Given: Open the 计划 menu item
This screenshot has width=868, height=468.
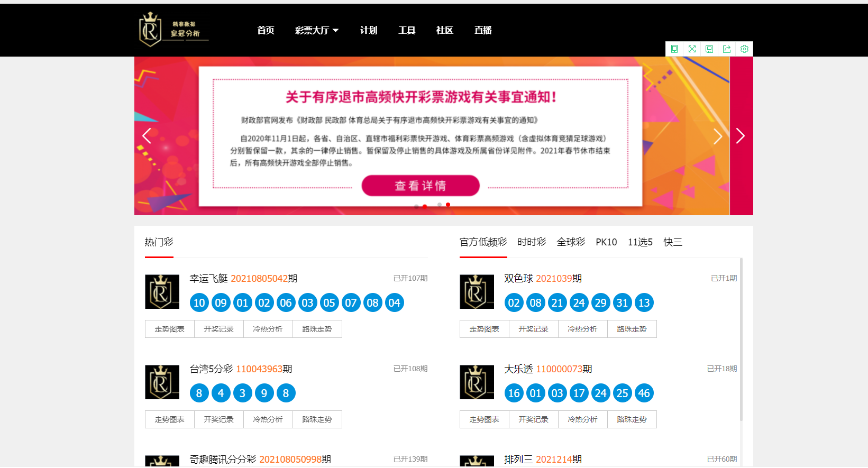Looking at the screenshot, I should coord(369,30).
